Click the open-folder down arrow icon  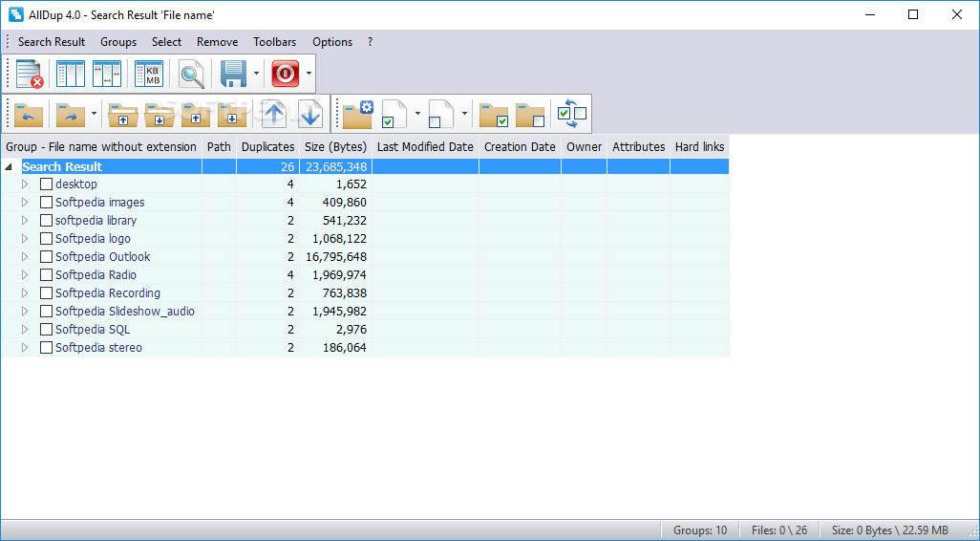tap(159, 114)
